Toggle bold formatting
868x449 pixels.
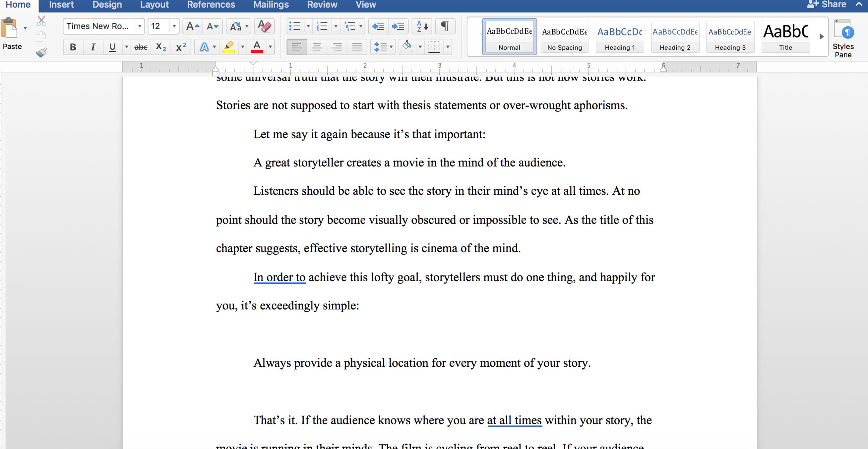pos(73,47)
